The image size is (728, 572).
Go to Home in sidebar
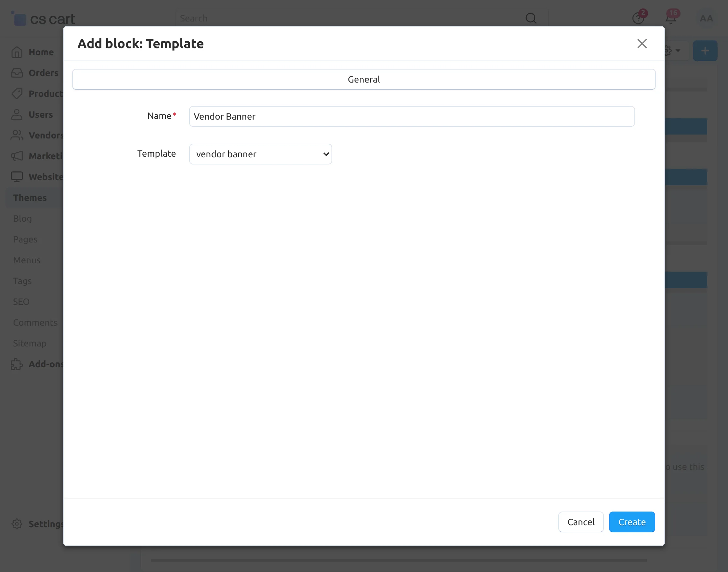pos(41,52)
